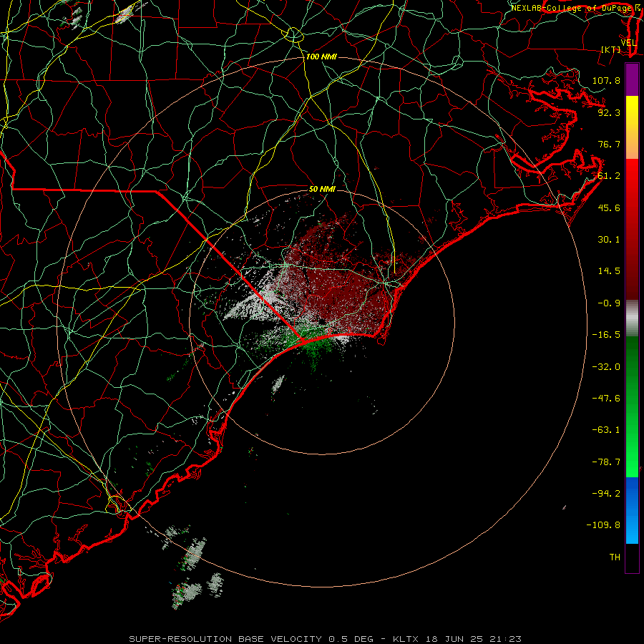Image resolution: width=644 pixels, height=644 pixels.
Task: Click the 18 JUN 25 21:23 timestamp
Action: tap(473, 639)
